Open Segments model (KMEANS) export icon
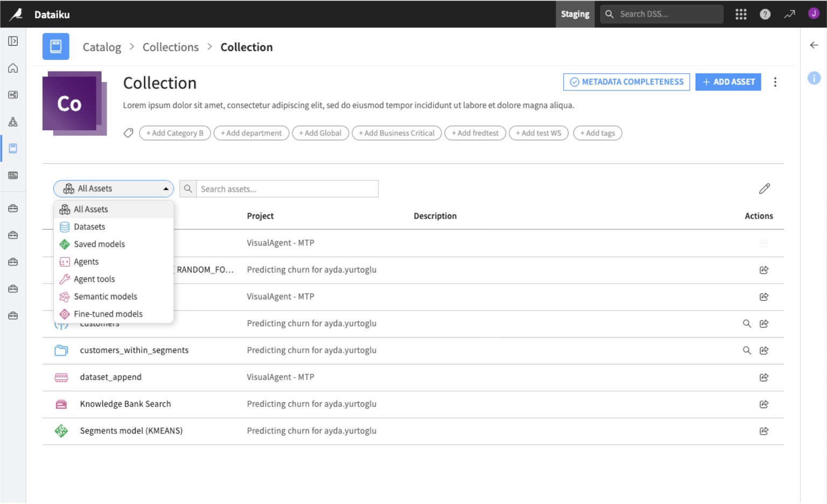The height and width of the screenshot is (504, 827). coord(764,431)
